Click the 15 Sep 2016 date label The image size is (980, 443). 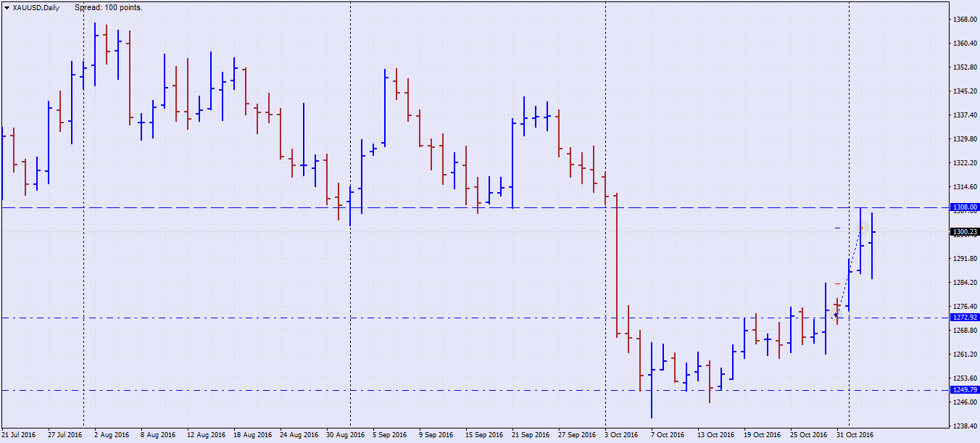coord(483,435)
